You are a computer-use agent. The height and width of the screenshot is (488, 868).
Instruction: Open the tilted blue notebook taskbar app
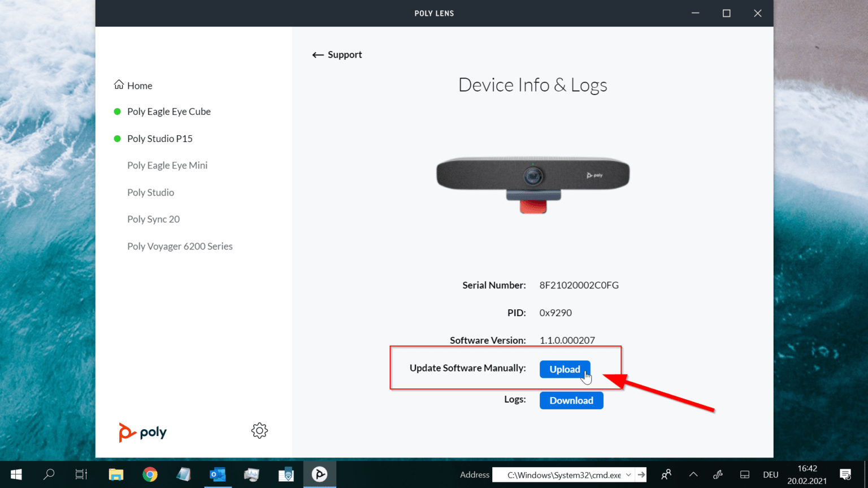[184, 474]
